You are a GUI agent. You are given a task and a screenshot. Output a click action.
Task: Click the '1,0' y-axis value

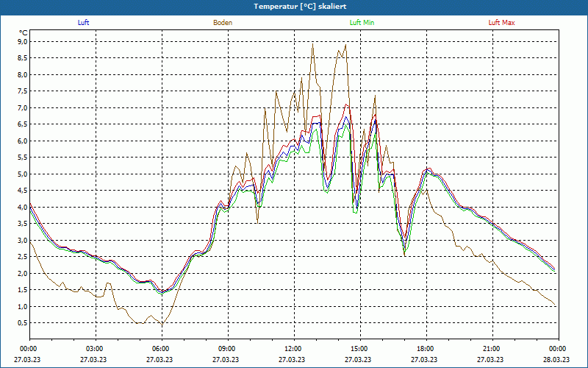23,306
